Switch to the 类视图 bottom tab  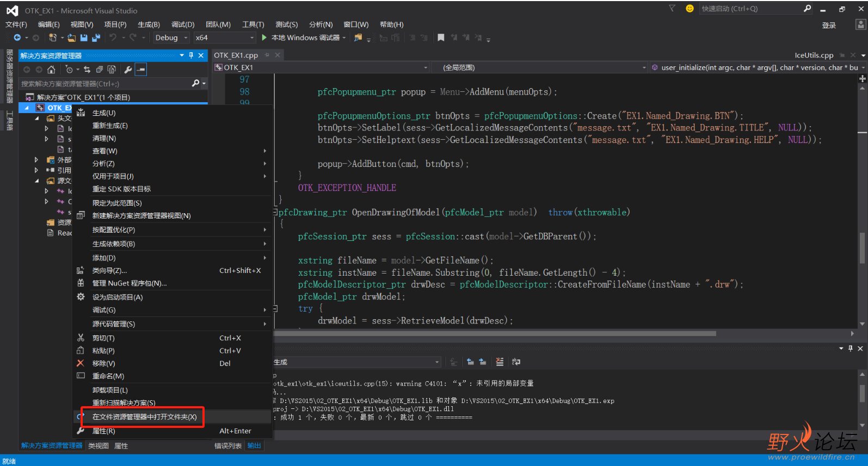(99, 446)
